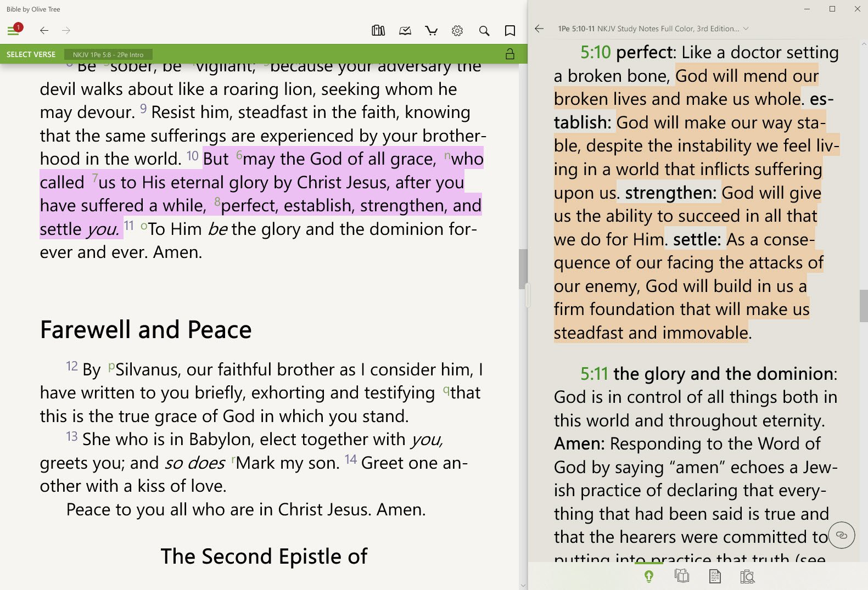Open footnote 6 before 'may the God'
Viewport: 868px width, 590px height.
click(x=239, y=155)
